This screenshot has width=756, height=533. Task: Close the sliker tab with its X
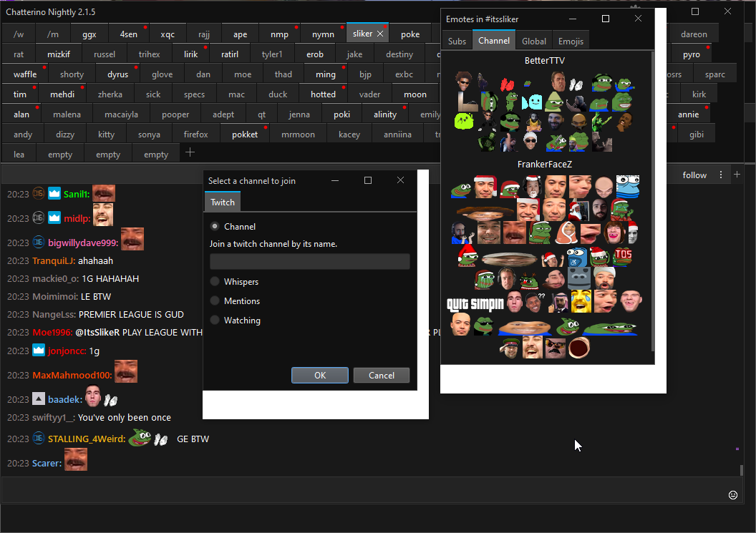click(380, 34)
